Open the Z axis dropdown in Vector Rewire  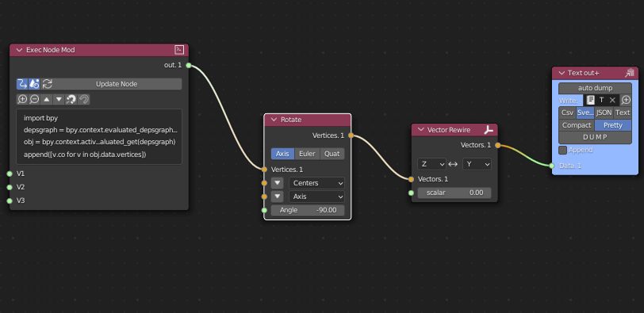(431, 164)
